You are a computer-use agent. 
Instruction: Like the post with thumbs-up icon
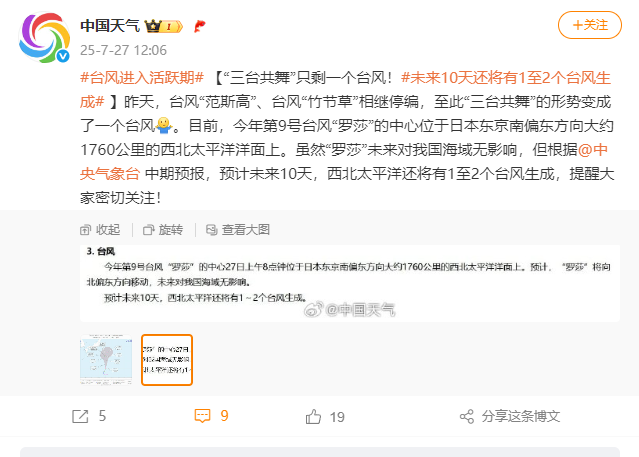point(313,417)
